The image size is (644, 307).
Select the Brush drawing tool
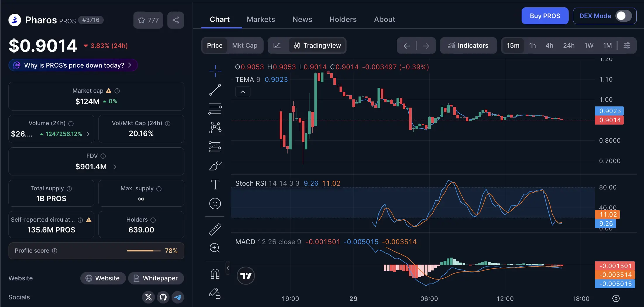click(x=215, y=166)
